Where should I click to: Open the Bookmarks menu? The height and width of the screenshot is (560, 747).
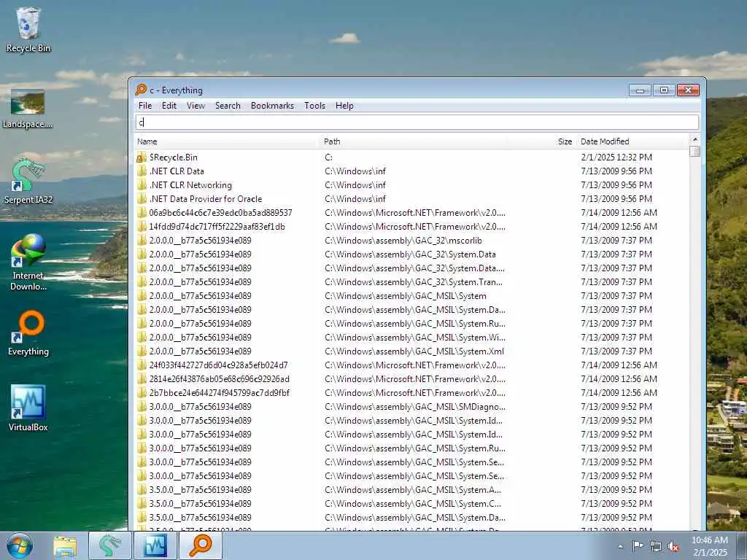(x=273, y=106)
